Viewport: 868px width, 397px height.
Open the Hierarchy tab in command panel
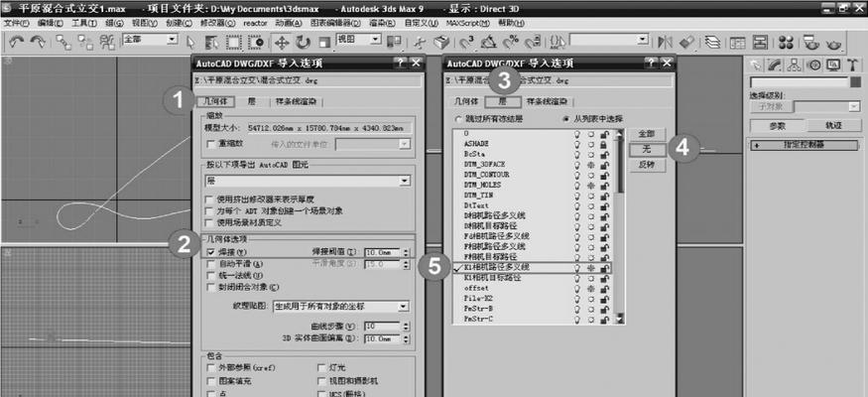pyautogui.click(x=795, y=65)
